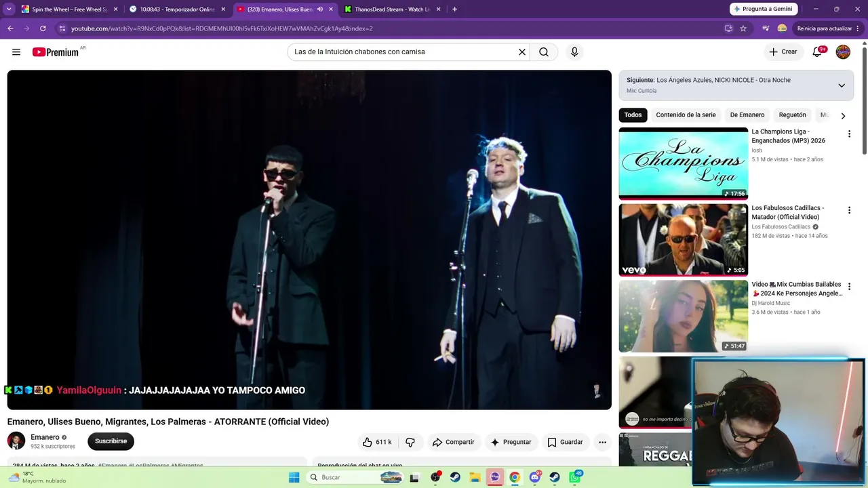
Task: Open the YouTube guide hamburger menu
Action: coord(16,52)
